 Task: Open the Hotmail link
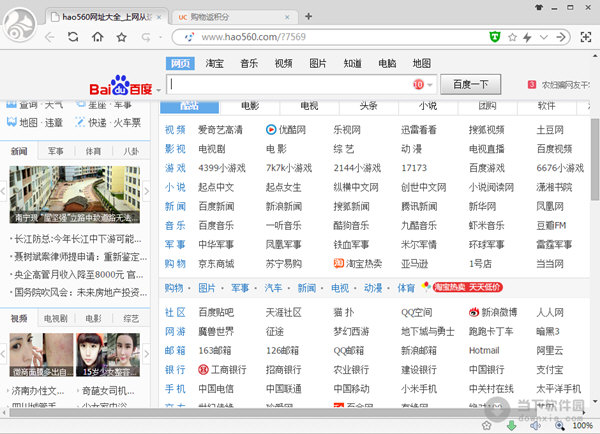click(x=484, y=351)
